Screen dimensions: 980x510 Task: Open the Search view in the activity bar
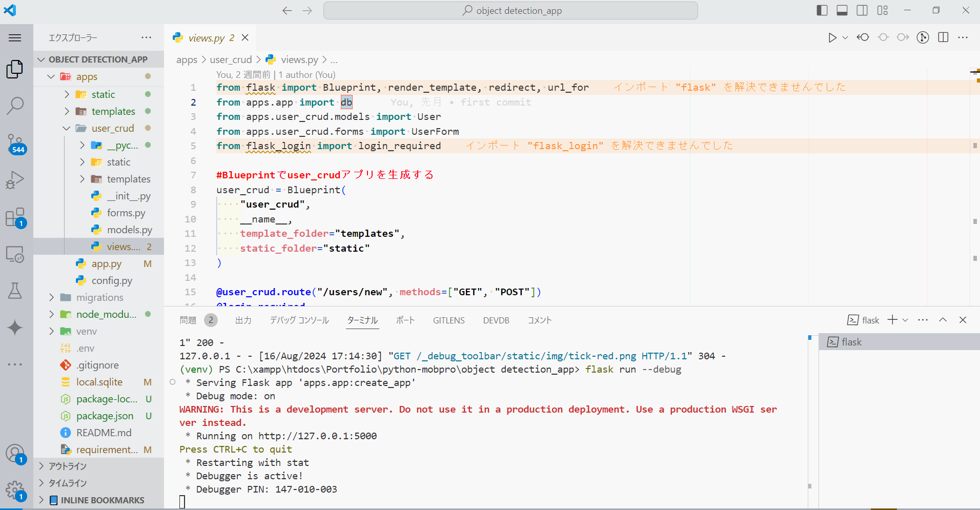[x=15, y=105]
